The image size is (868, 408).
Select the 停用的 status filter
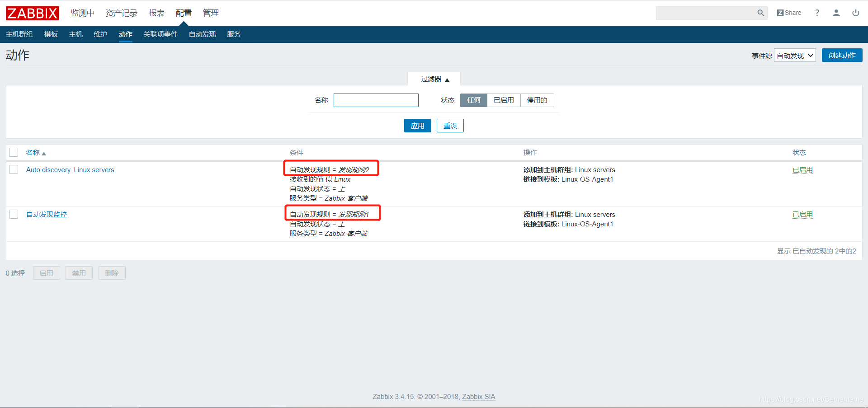coord(537,100)
